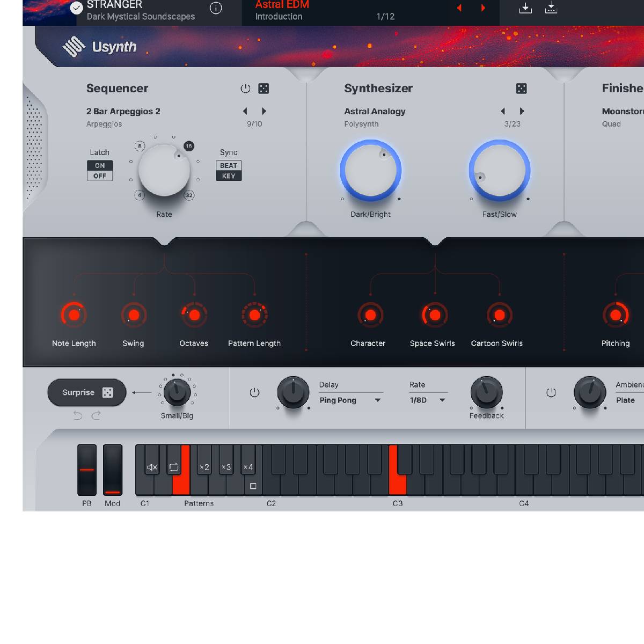Set Rate to 16

(x=188, y=146)
